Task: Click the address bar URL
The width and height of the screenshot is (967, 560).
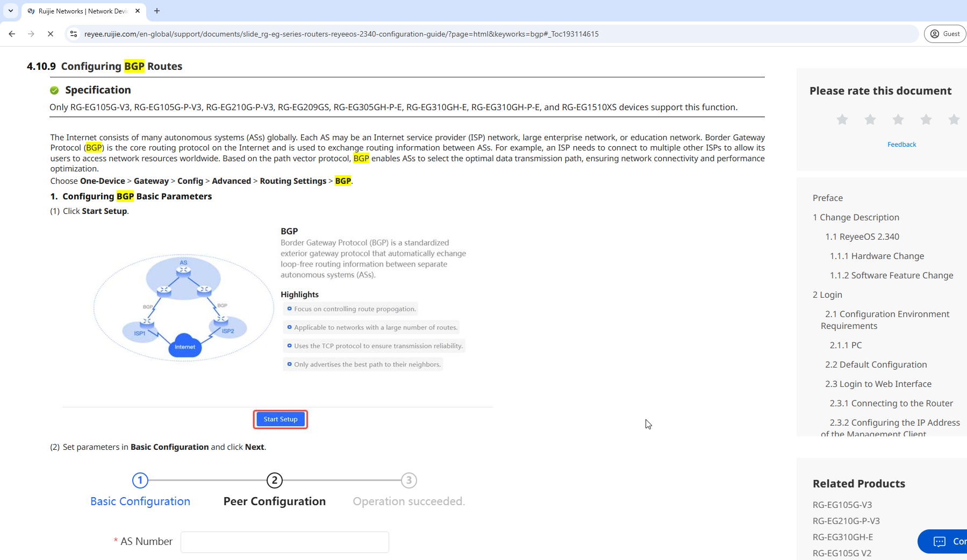Action: (x=341, y=34)
